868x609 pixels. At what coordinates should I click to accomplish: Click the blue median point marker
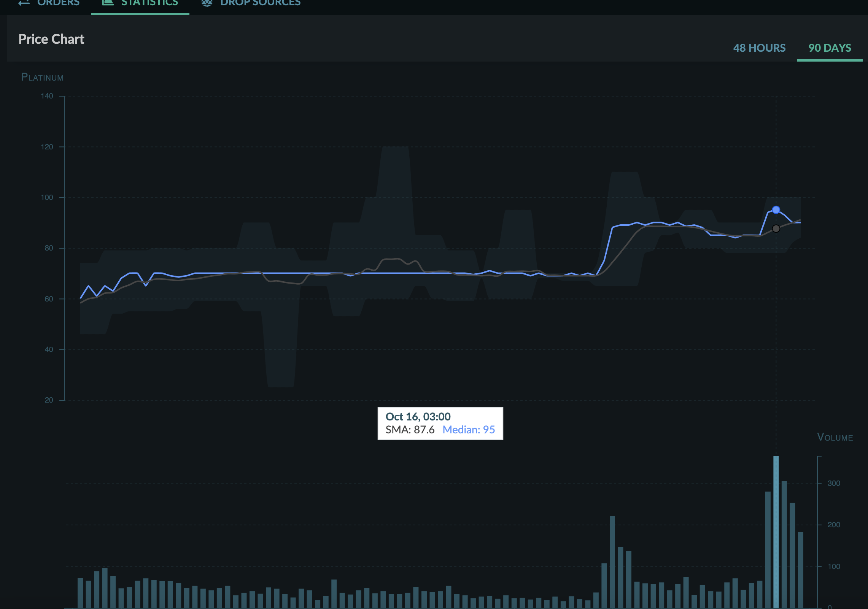pos(776,210)
